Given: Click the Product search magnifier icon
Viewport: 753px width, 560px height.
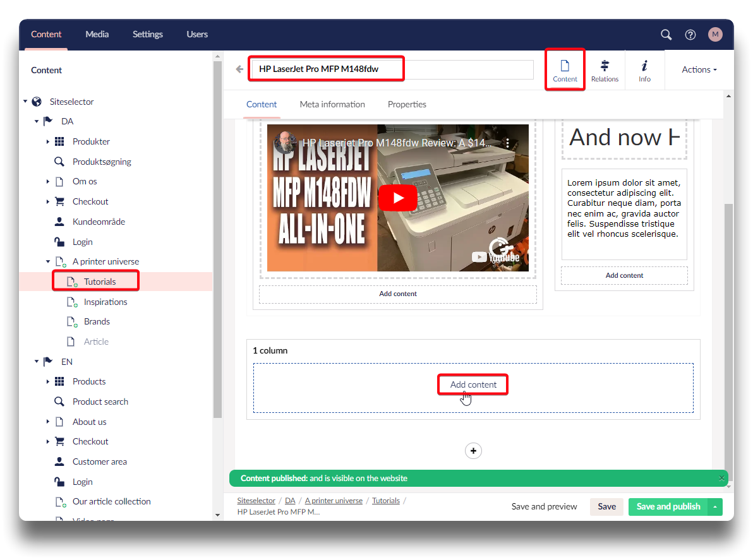Looking at the screenshot, I should pyautogui.click(x=59, y=402).
